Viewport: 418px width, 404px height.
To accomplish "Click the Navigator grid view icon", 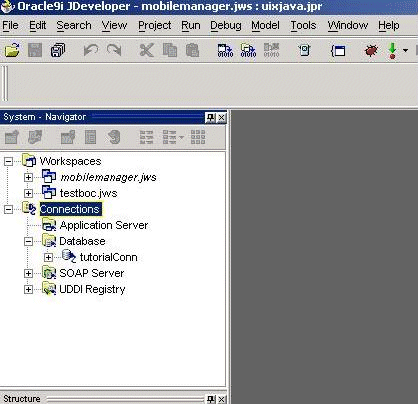I will tap(198, 137).
